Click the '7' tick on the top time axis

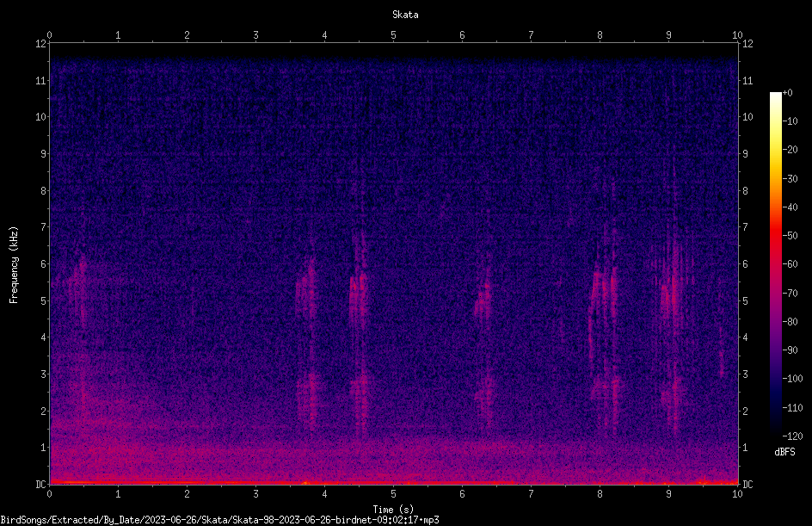[531, 35]
